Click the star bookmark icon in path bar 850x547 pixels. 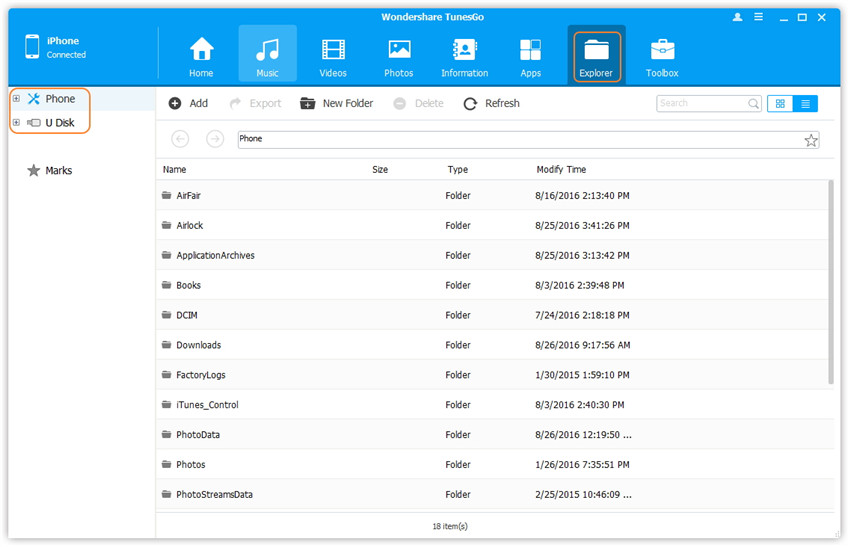pos(811,140)
